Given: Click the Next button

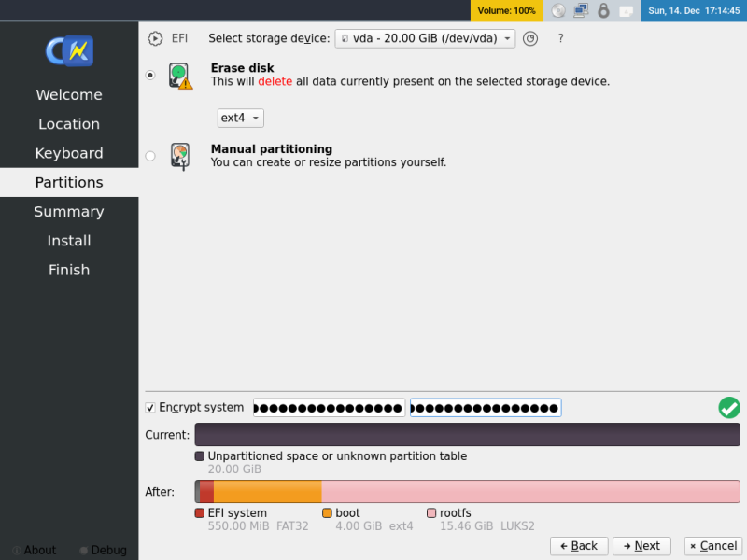Looking at the screenshot, I should (x=641, y=546).
